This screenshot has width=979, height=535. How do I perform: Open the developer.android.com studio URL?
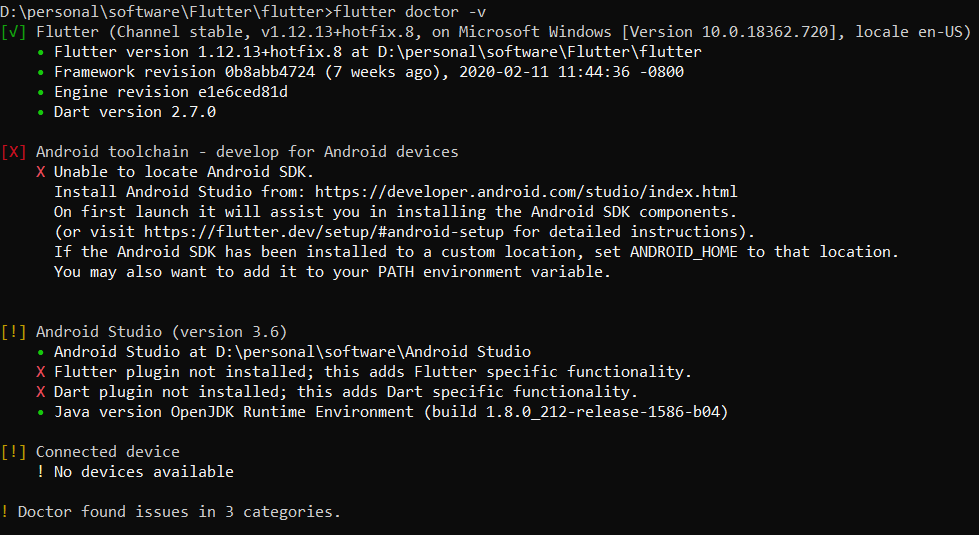pos(526,192)
